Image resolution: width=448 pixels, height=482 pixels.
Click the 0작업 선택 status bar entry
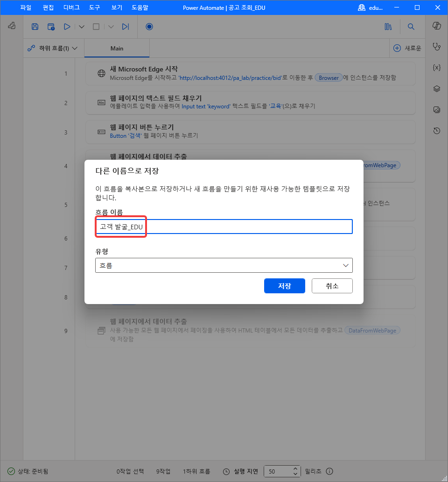click(x=130, y=471)
